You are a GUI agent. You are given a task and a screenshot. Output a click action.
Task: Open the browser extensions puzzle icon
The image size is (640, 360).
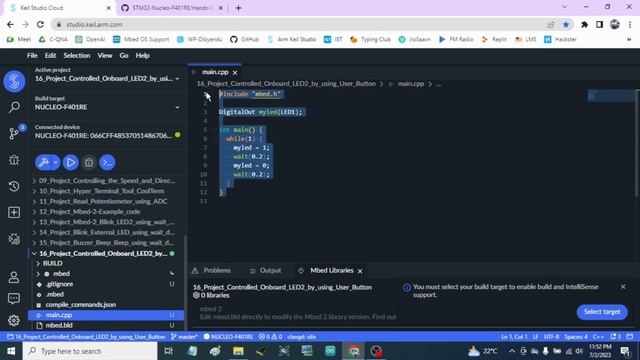[x=584, y=24]
